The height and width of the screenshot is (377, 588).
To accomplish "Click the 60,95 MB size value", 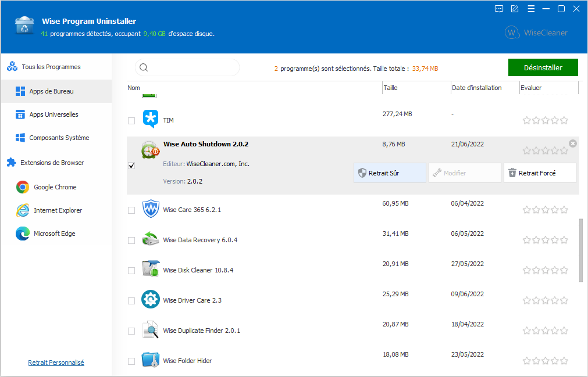I will [395, 203].
